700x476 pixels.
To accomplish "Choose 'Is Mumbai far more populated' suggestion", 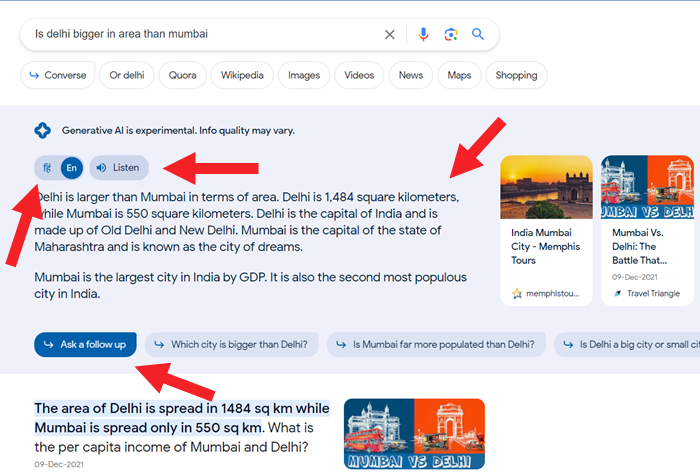I will point(436,344).
